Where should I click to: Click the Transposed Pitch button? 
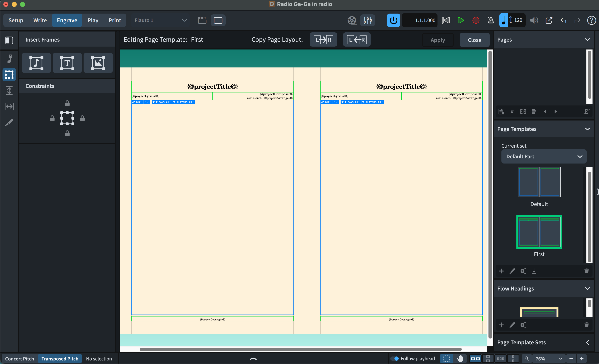point(60,359)
